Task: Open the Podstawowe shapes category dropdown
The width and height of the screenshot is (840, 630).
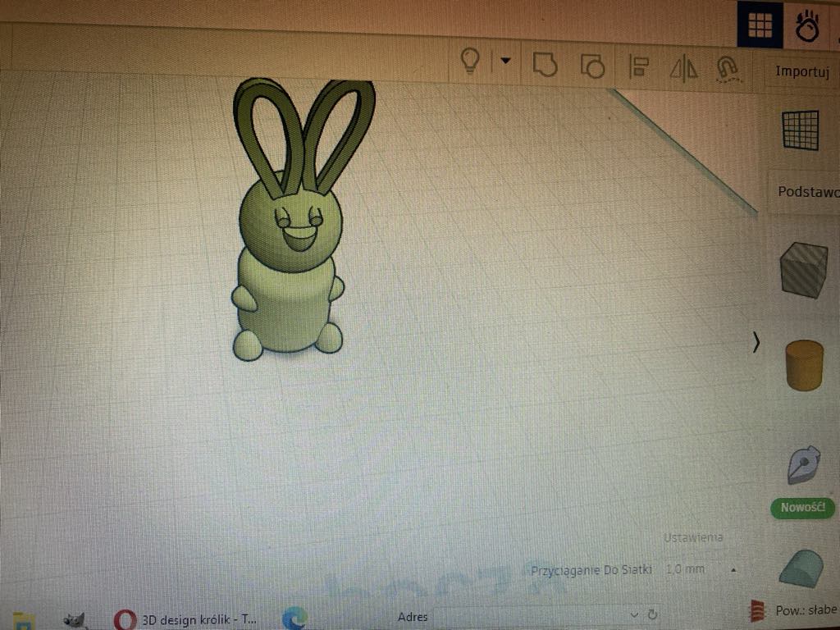Action: (804, 191)
